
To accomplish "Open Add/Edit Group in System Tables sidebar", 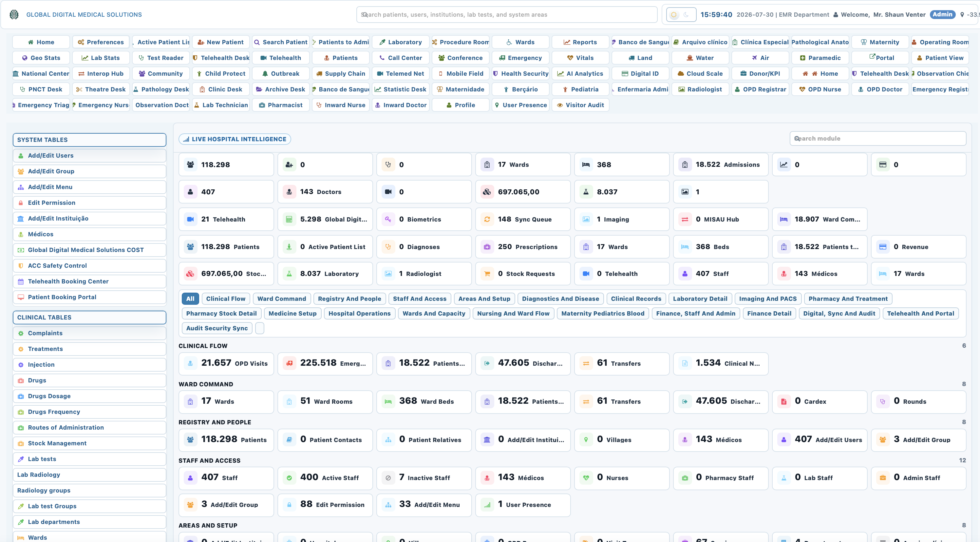I will pyautogui.click(x=89, y=171).
